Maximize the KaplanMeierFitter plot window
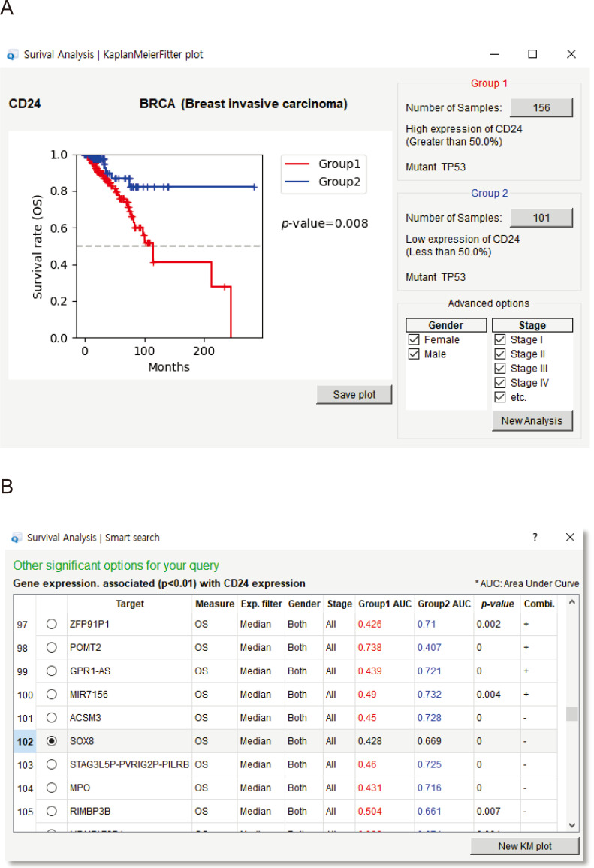This screenshot has height=868, width=594. point(532,54)
